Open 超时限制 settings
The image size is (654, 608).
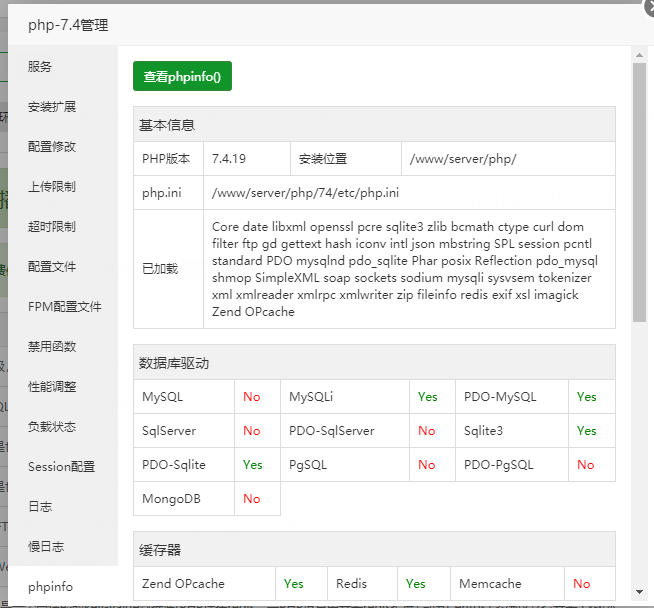52,227
